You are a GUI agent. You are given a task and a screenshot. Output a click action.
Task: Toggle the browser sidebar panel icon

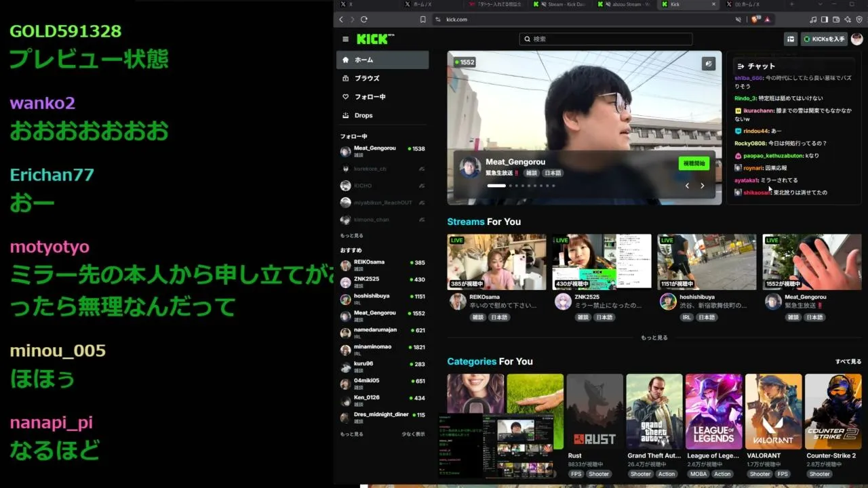[x=825, y=20]
